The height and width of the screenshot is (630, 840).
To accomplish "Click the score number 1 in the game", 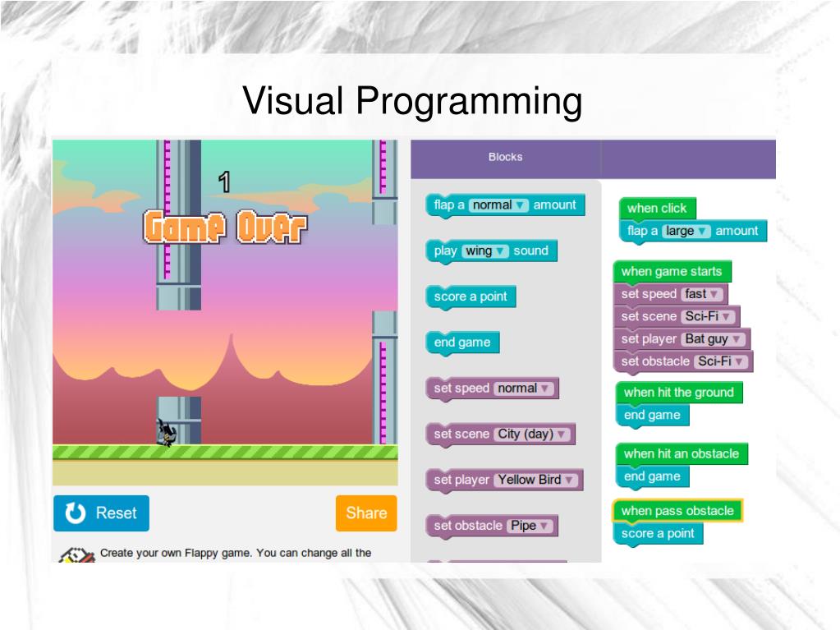I will click(224, 182).
